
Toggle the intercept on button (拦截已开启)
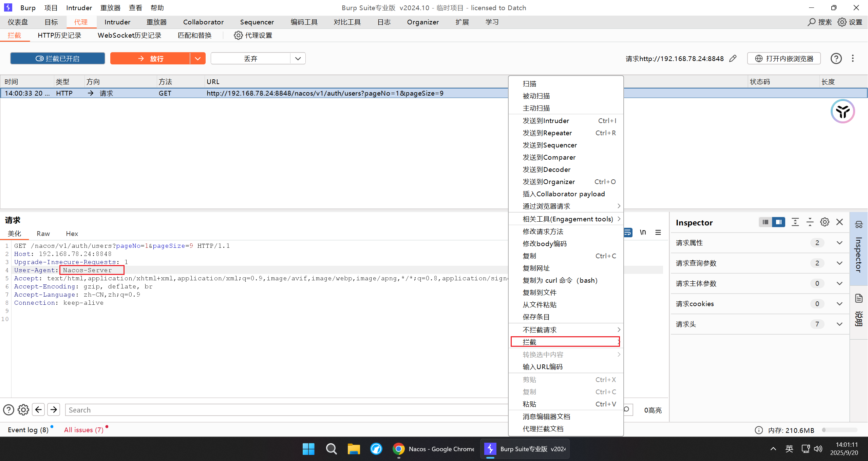tap(58, 58)
